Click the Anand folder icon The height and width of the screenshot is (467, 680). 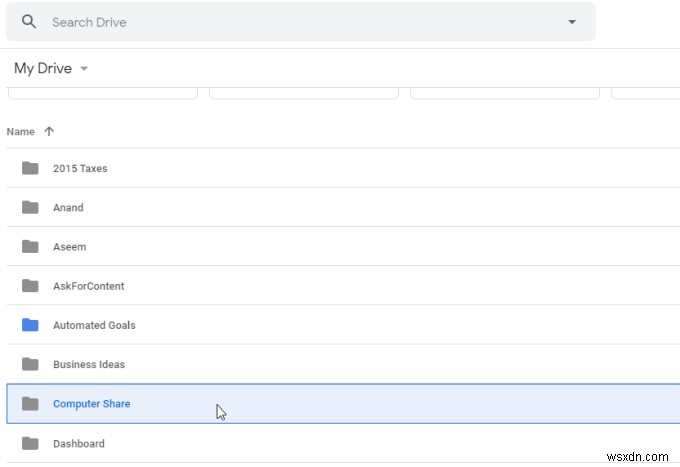click(x=30, y=208)
